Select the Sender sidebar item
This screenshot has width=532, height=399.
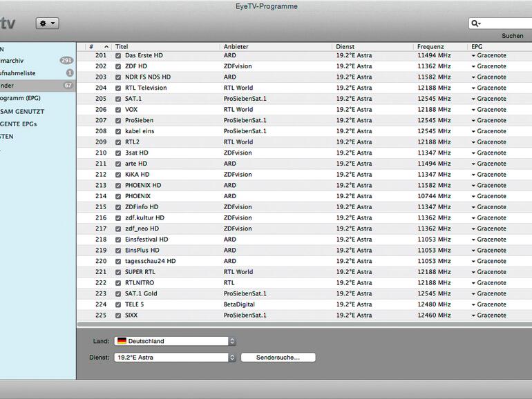tap(37, 86)
